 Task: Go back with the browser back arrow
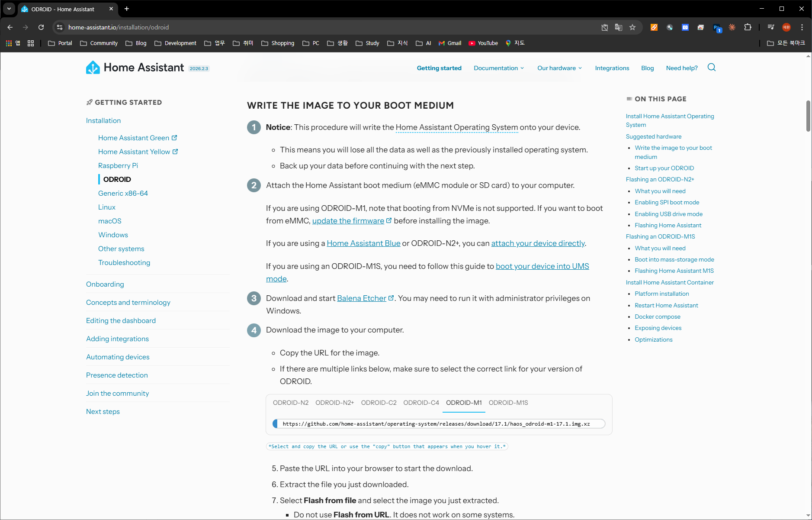[x=10, y=27]
